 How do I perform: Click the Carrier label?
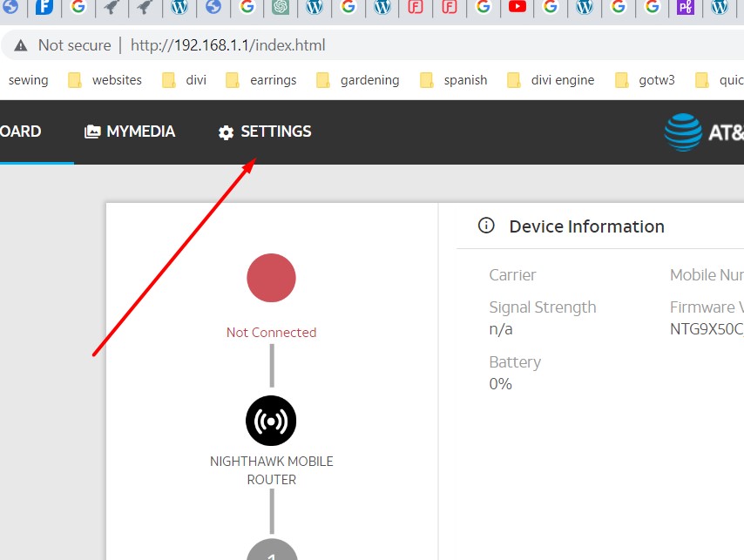coord(512,275)
